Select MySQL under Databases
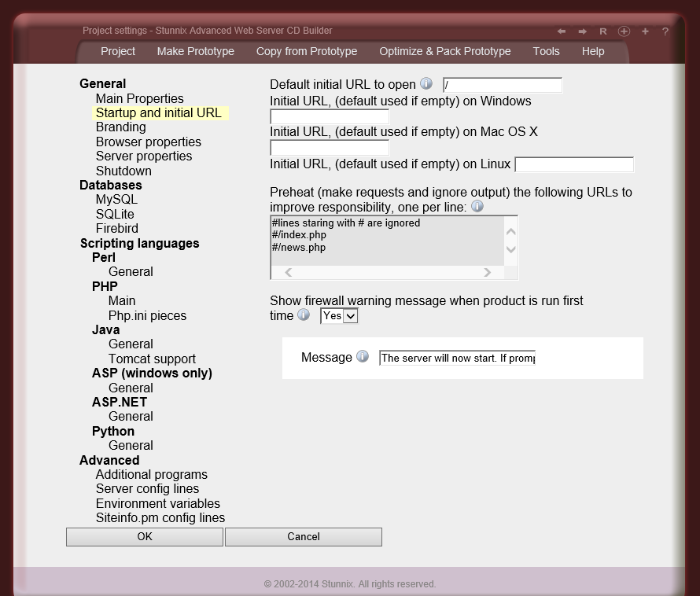The image size is (700, 596). (x=116, y=199)
